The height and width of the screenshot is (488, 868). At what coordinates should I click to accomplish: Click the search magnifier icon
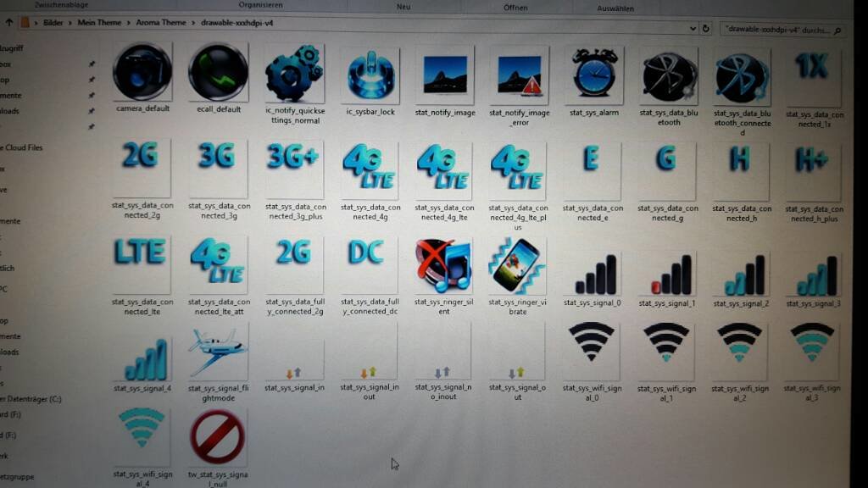coord(837,30)
